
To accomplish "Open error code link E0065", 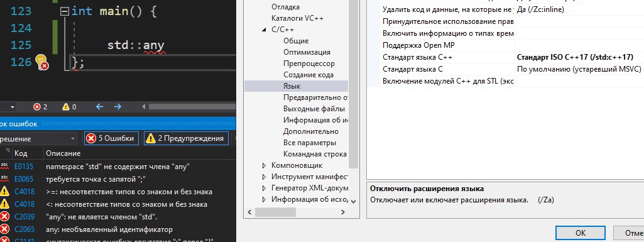I will coord(24,179).
